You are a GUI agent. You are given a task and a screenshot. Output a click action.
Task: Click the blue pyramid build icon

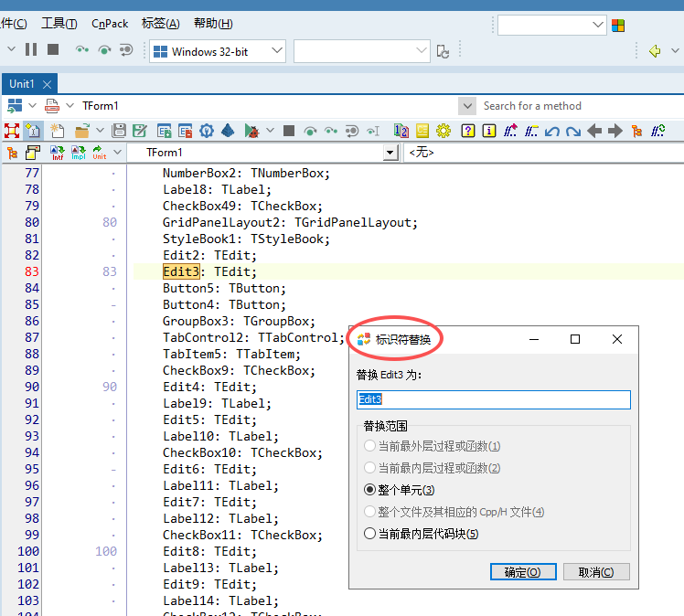coord(228,131)
